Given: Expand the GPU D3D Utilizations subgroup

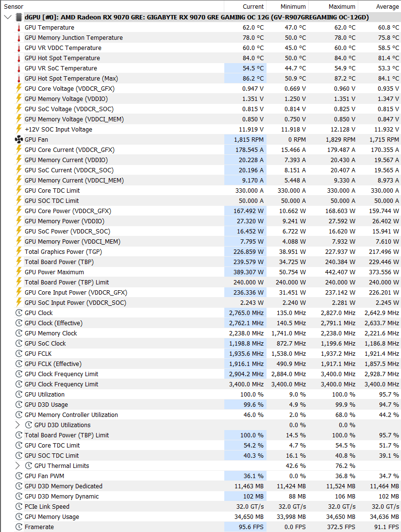Looking at the screenshot, I should pyautogui.click(x=17, y=425).
